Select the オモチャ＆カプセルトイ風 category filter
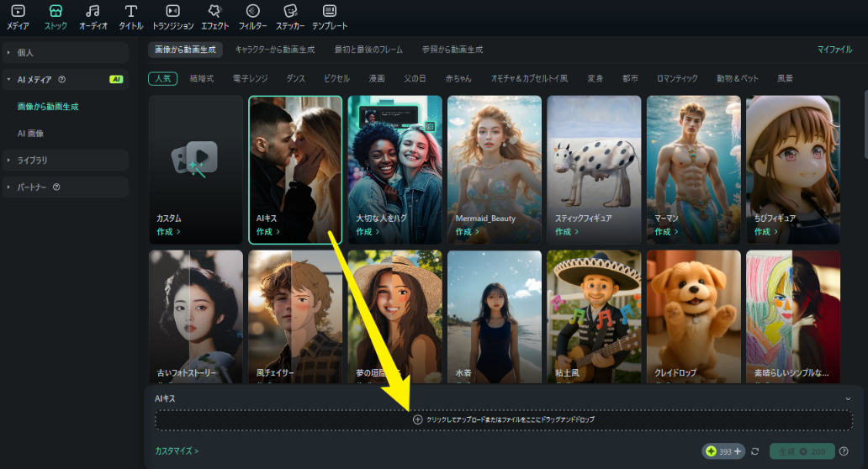This screenshot has width=868, height=469. click(529, 78)
